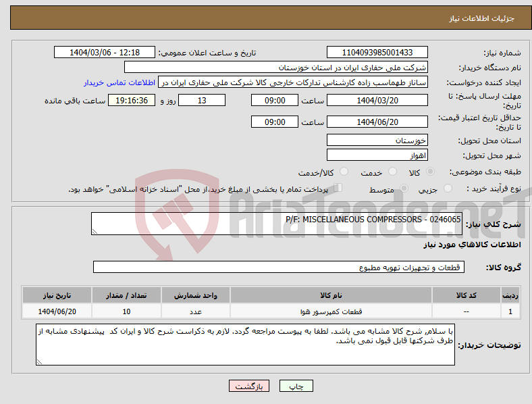Image resolution: width=532 pixels, height=404 pixels.
Task: Click the price validity time 09:00 field
Action: pos(275,122)
